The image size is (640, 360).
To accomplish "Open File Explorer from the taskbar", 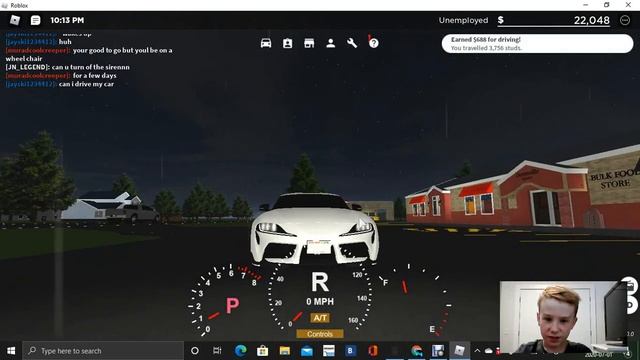I will point(284,351).
